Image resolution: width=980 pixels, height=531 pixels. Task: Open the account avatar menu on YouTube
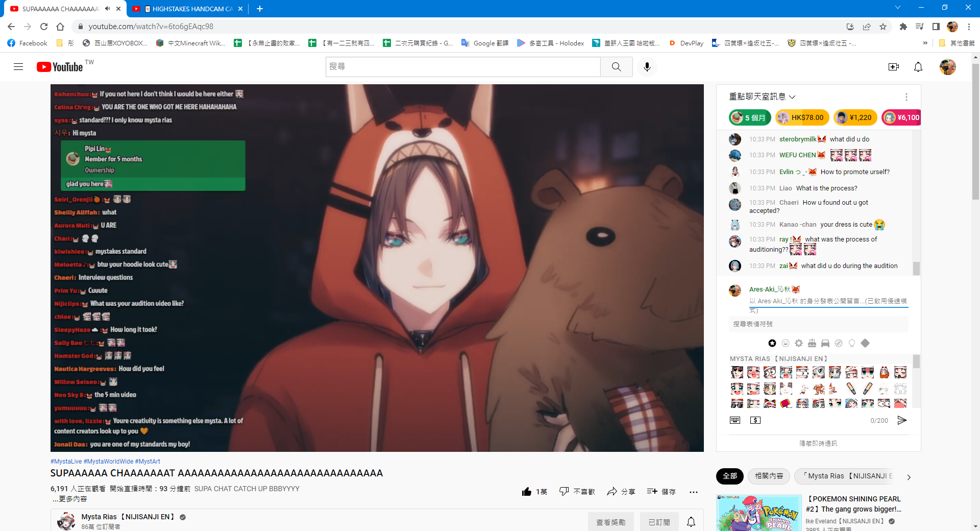pos(947,67)
